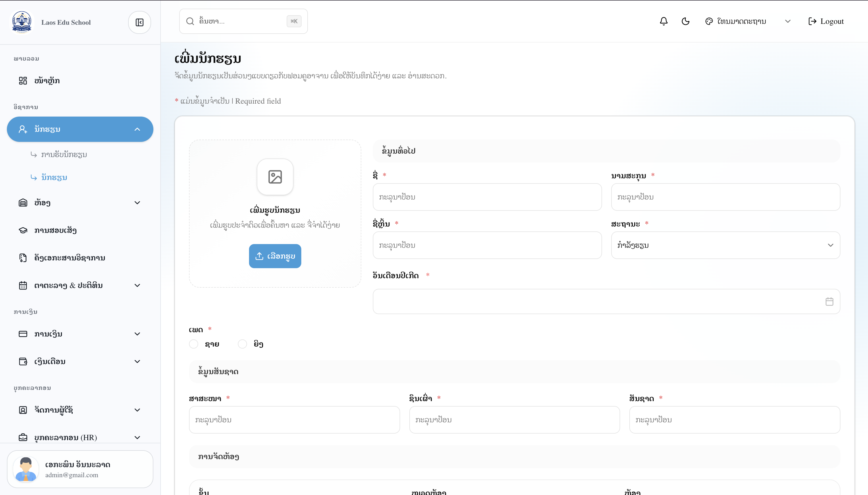Viewport: 868px width, 495px height.
Task: Click the ນາມສະກຸນ surname input field
Action: click(x=726, y=197)
